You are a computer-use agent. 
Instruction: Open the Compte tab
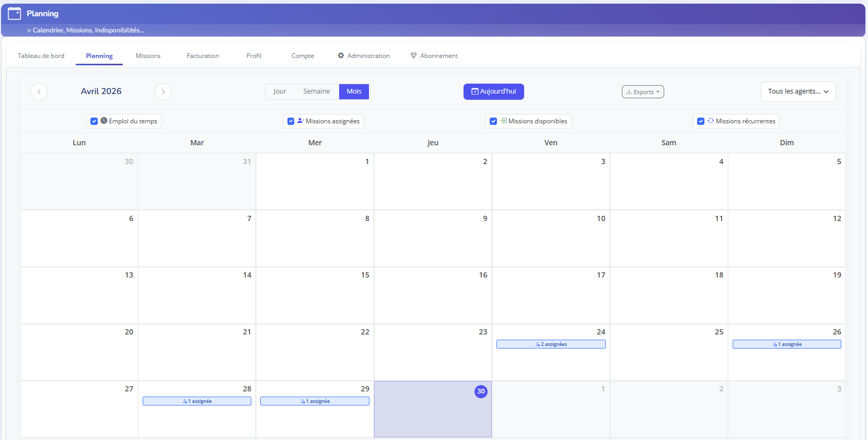pos(303,56)
